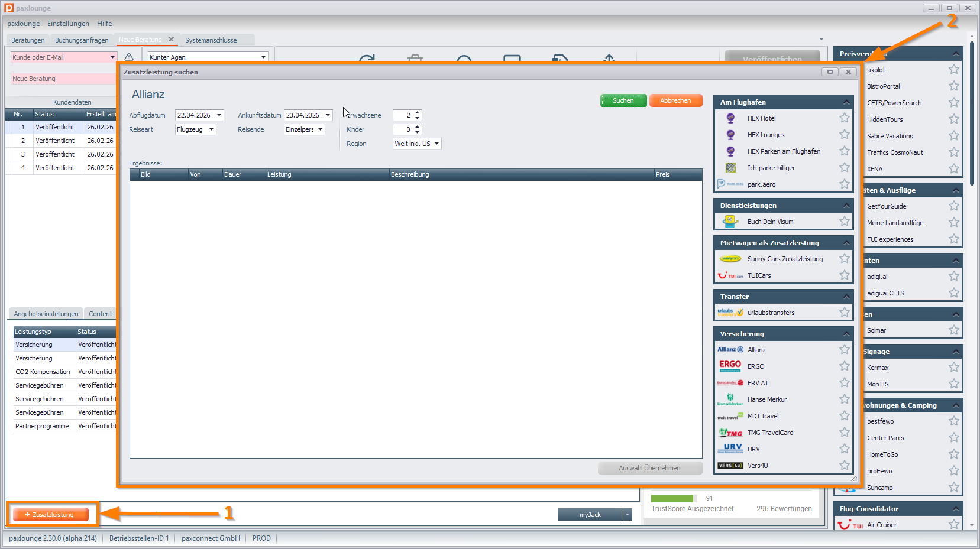Screen dimensions: 980x549
Task: Click the ERGO insurance logo
Action: [730, 366]
